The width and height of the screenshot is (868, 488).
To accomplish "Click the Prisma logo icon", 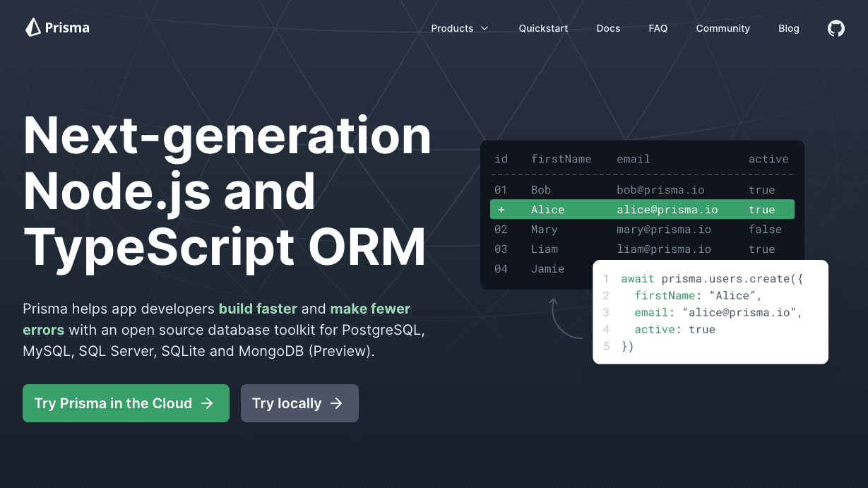I will pyautogui.click(x=32, y=28).
